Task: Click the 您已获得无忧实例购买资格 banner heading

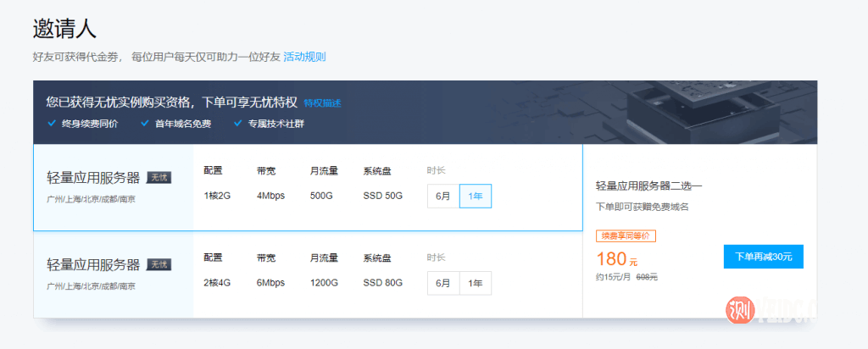Action: tap(172, 102)
